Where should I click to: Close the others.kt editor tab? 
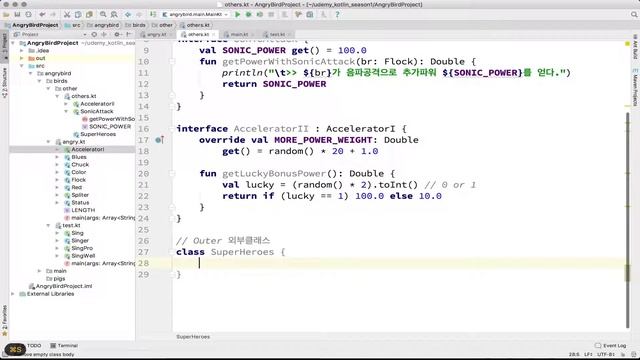click(213, 35)
